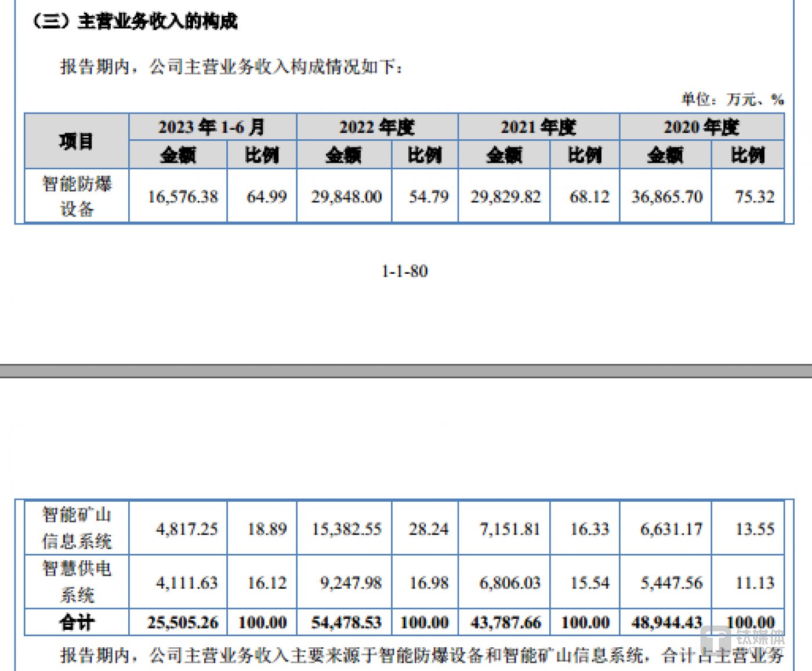The width and height of the screenshot is (812, 671).
Task: Select the 合计 total row label
Action: [77, 622]
